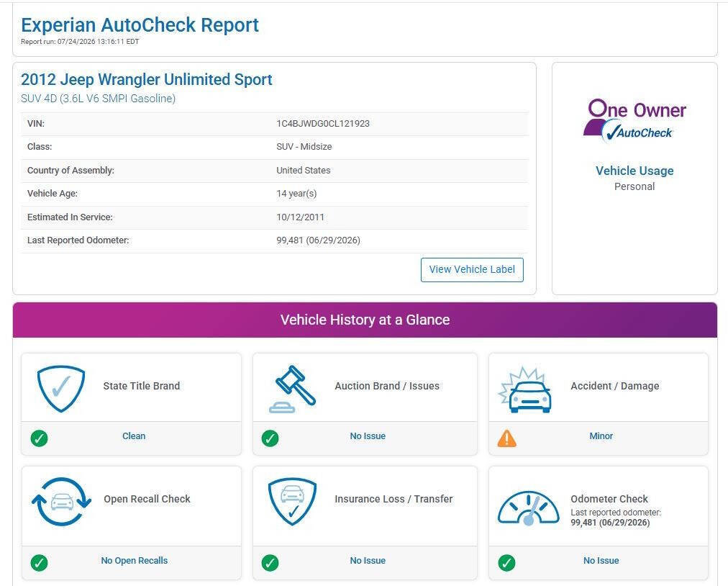Open the No Open Recalls link
The image size is (728, 586).
(135, 560)
